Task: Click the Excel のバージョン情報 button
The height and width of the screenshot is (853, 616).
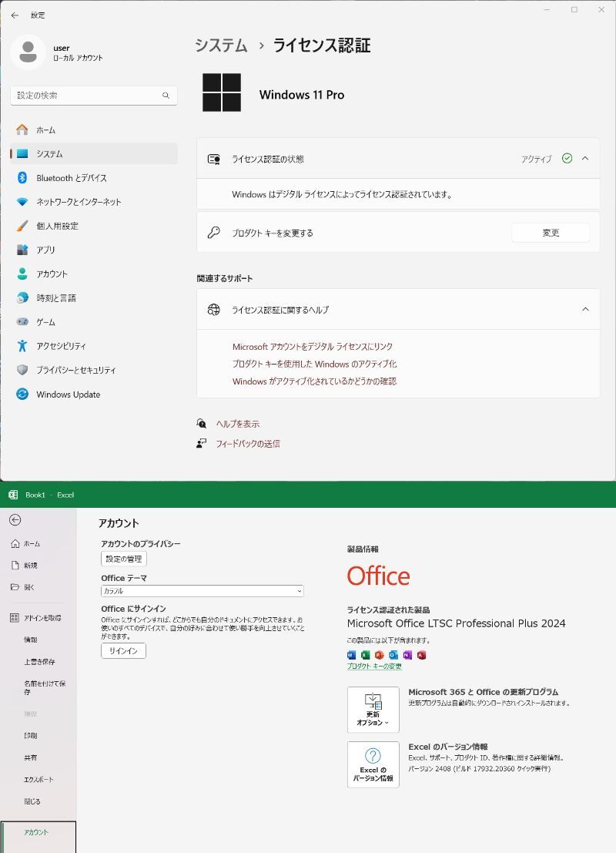Action: tap(373, 764)
